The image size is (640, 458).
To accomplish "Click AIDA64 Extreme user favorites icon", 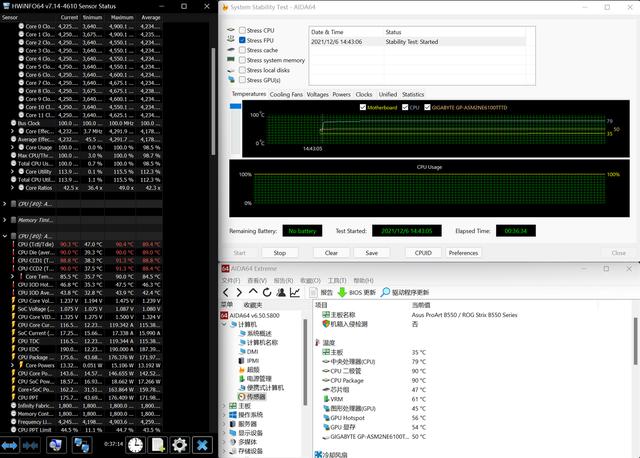I will (x=281, y=292).
